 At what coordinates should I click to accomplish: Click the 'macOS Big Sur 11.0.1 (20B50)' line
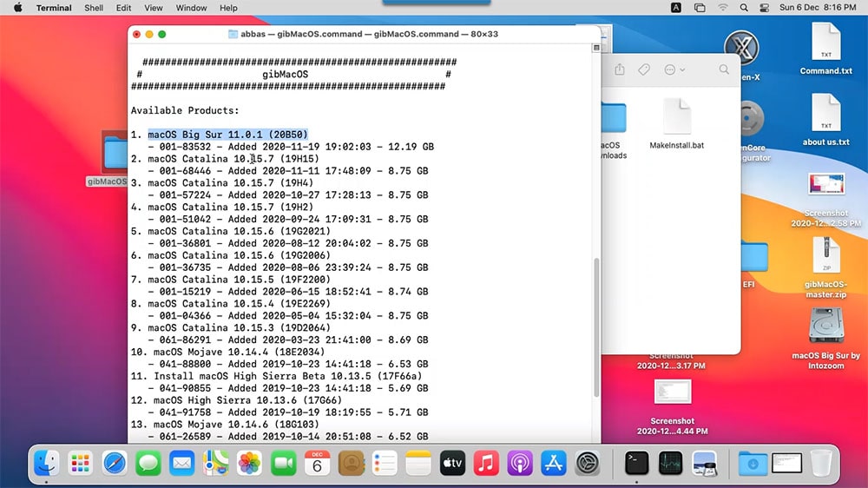(227, 135)
